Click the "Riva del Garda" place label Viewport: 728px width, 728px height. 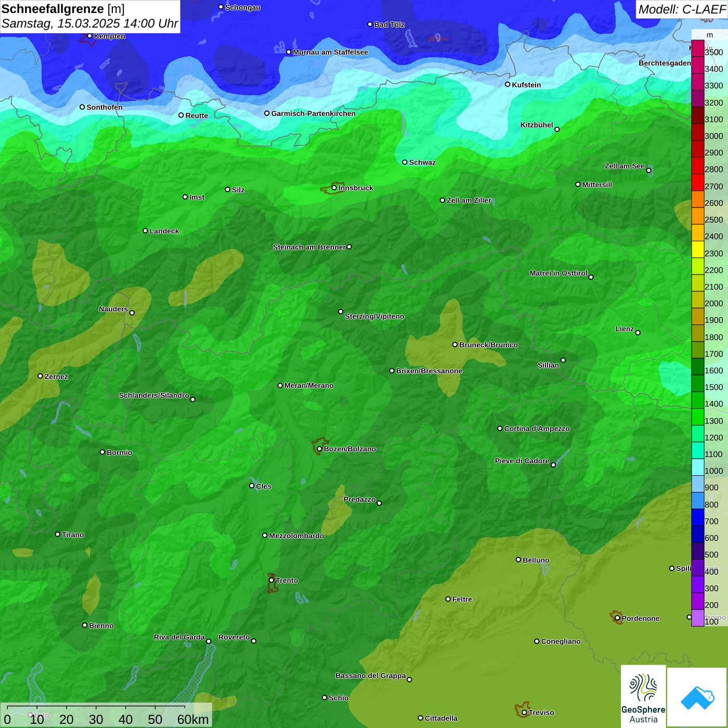[179, 637]
